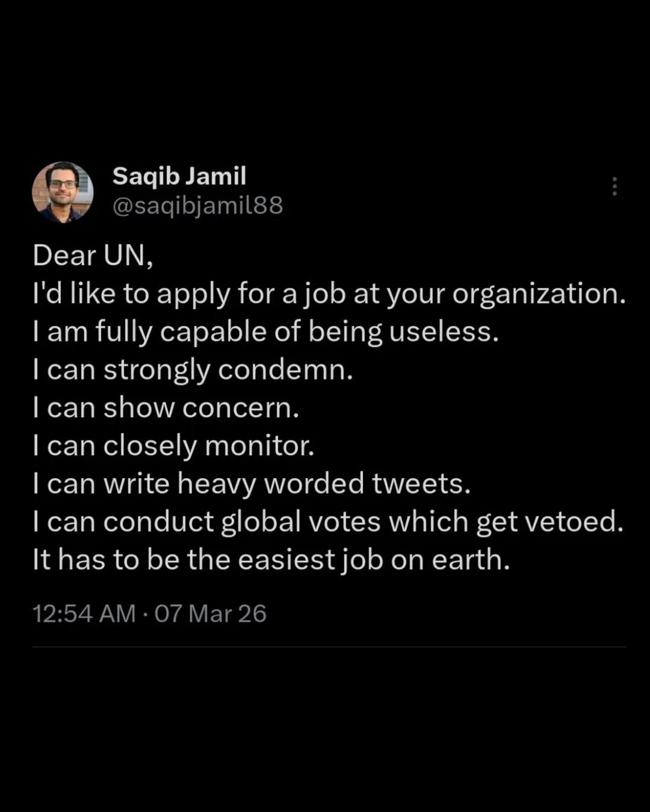
Task: Open the Saqib Jamil display name
Action: [179, 176]
